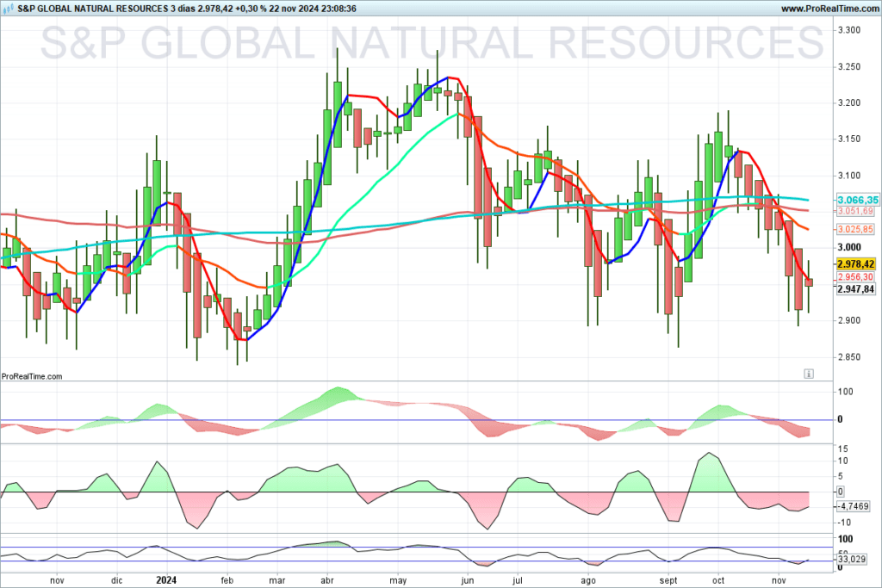Click the 2024 year marker on the time axis
This screenshot has height=588, width=882.
click(x=166, y=580)
